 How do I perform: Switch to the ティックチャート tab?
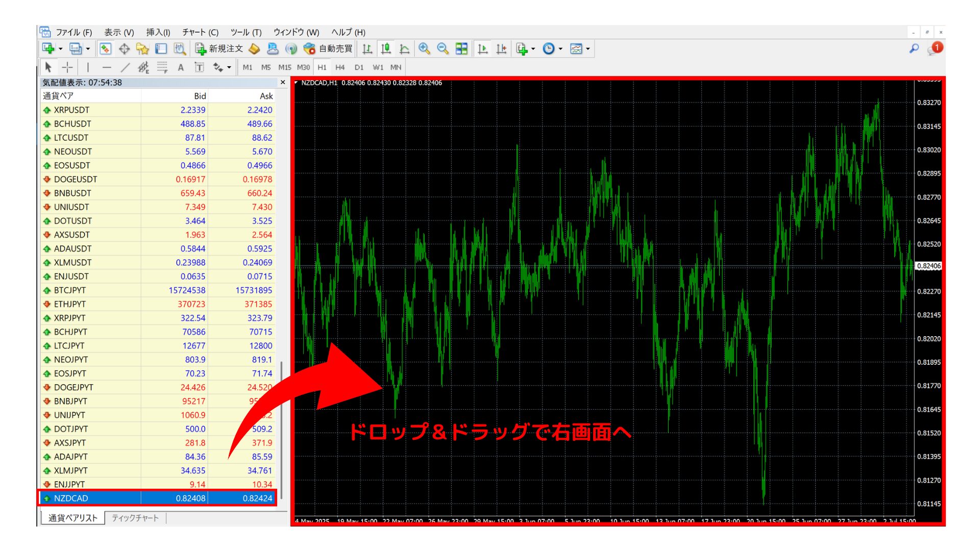pos(135,517)
